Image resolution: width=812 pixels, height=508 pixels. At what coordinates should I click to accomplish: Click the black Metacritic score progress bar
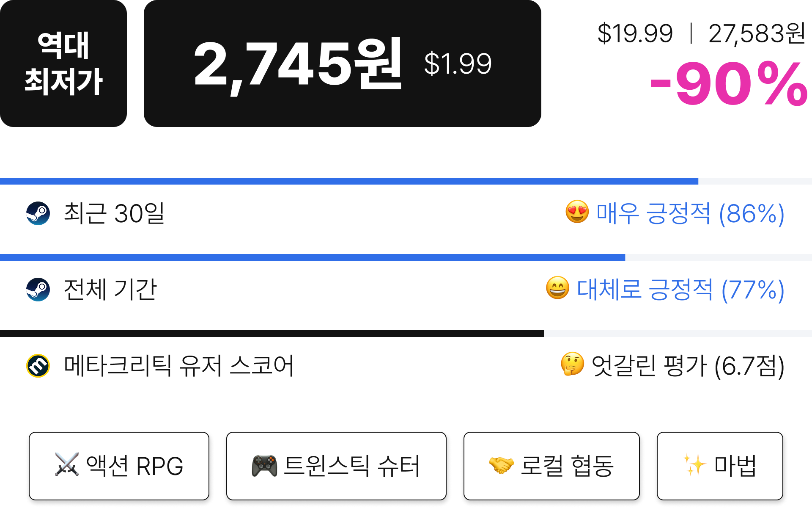pyautogui.click(x=272, y=334)
